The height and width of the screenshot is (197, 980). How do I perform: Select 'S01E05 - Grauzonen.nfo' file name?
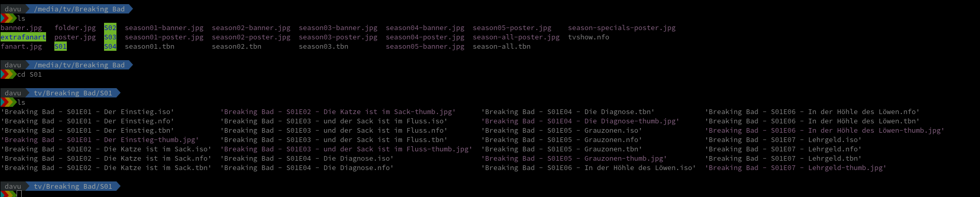[562, 140]
